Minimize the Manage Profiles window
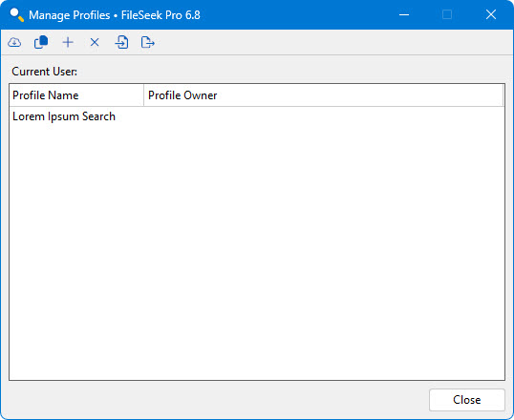The height and width of the screenshot is (420, 514). click(404, 14)
